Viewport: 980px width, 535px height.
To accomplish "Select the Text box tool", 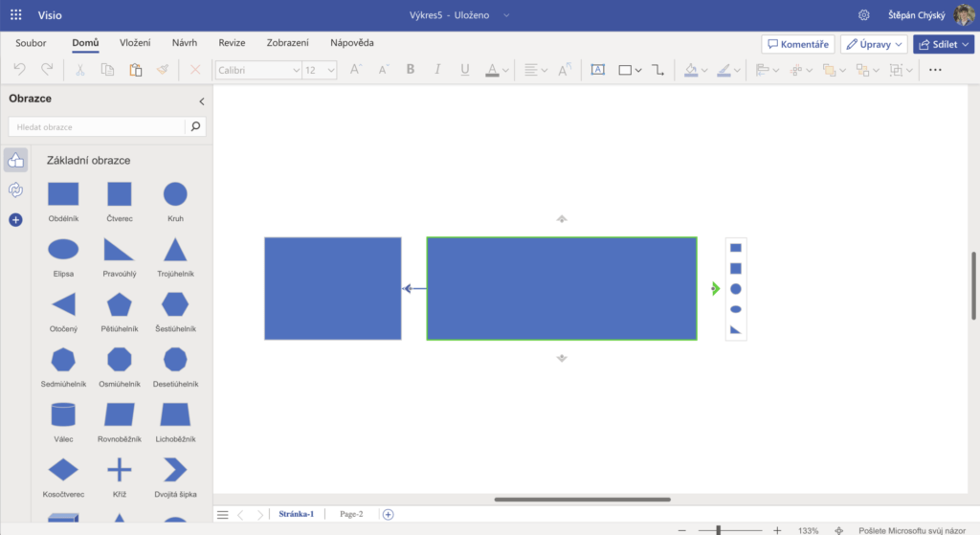I will 597,70.
